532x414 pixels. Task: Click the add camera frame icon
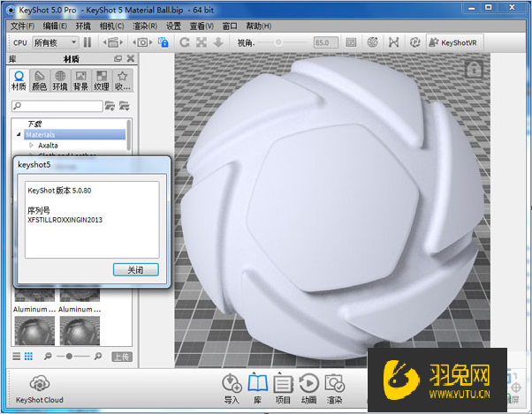coord(351,42)
